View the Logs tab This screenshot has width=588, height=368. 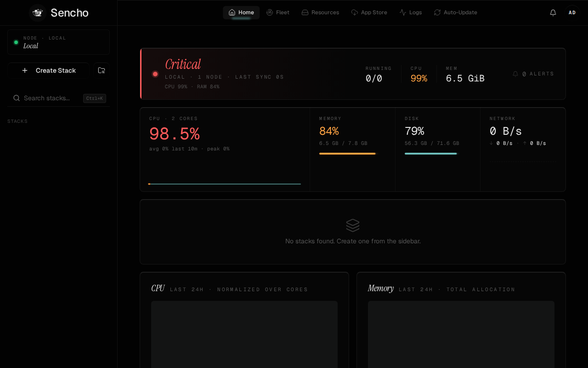411,12
